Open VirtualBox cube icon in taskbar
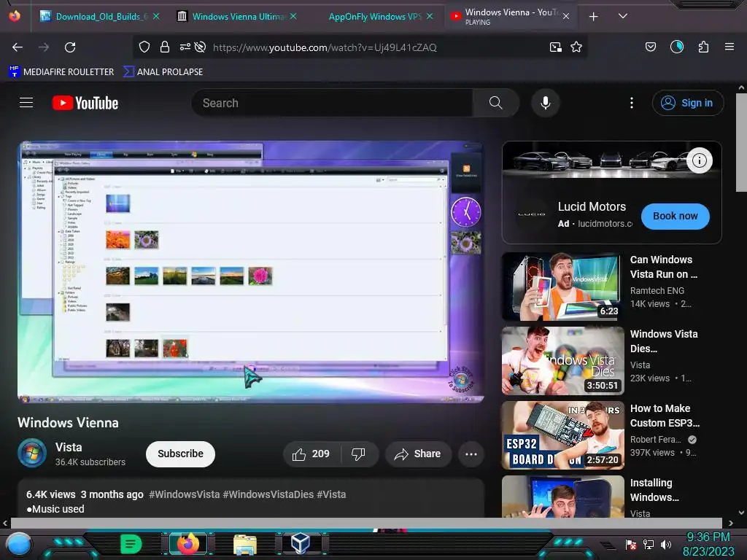 click(301, 543)
